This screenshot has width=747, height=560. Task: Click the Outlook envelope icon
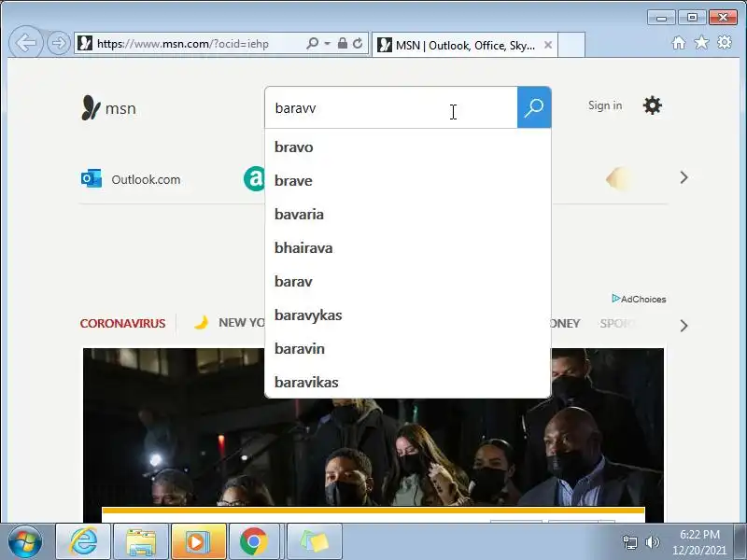pyautogui.click(x=92, y=178)
